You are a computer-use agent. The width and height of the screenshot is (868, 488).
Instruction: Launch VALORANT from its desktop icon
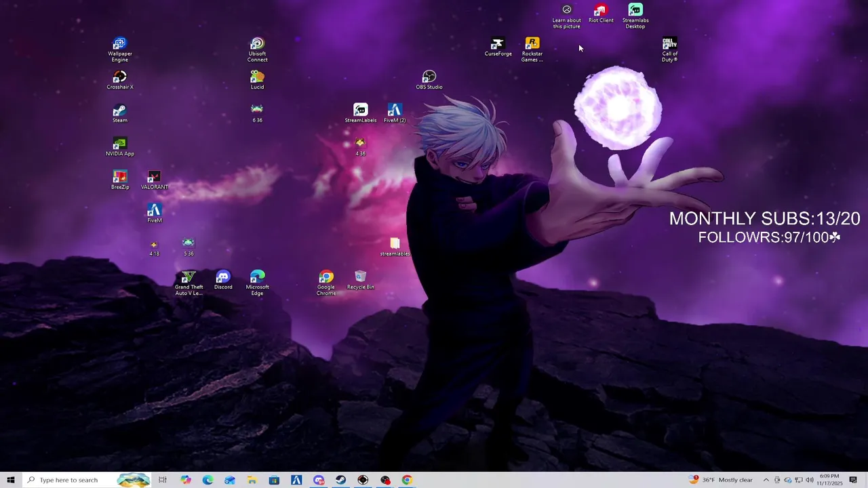tap(155, 180)
